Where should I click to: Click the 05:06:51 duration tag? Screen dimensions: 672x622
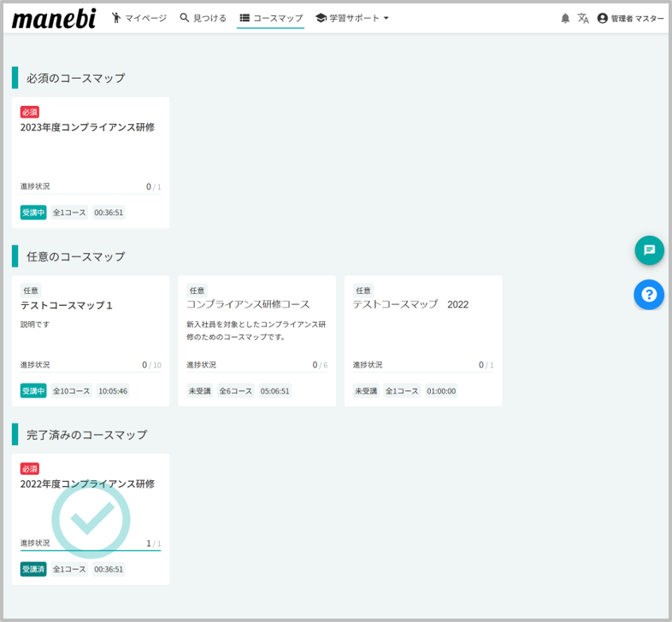coord(274,390)
